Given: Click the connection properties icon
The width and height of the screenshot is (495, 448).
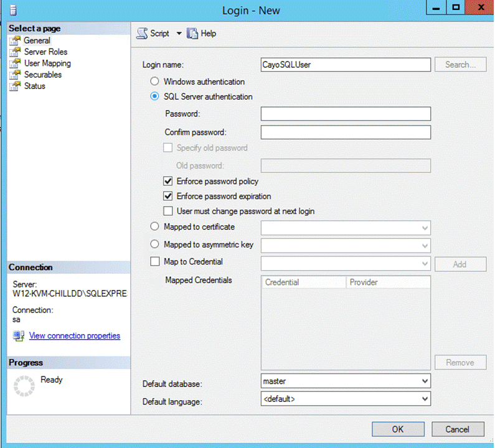Looking at the screenshot, I should (x=19, y=335).
